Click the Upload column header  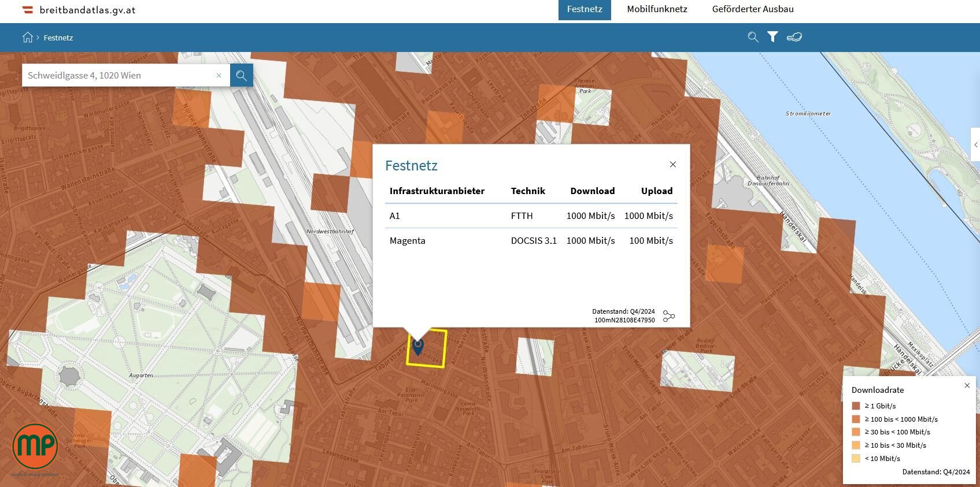(657, 191)
